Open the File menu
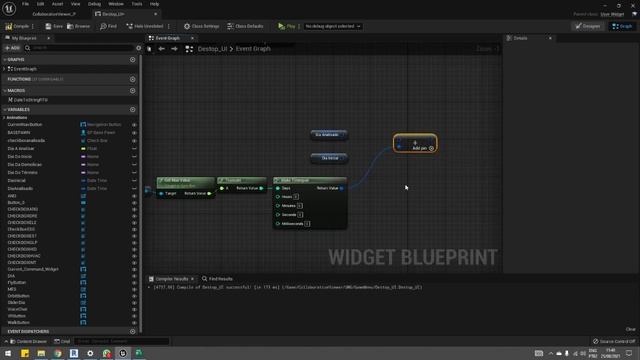Screen dimensions: 640x360 (25, 4)
